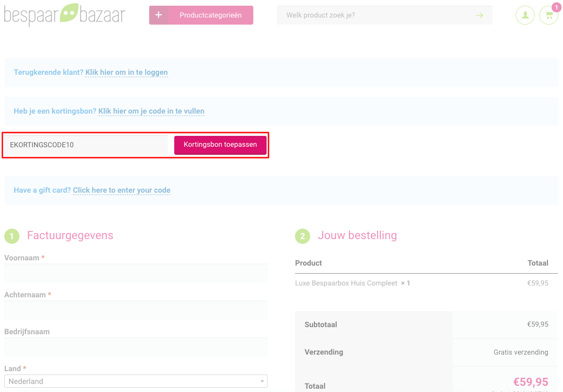This screenshot has width=563, height=392.
Task: Click the plus icon on Productcategorieën
Action: tap(158, 15)
